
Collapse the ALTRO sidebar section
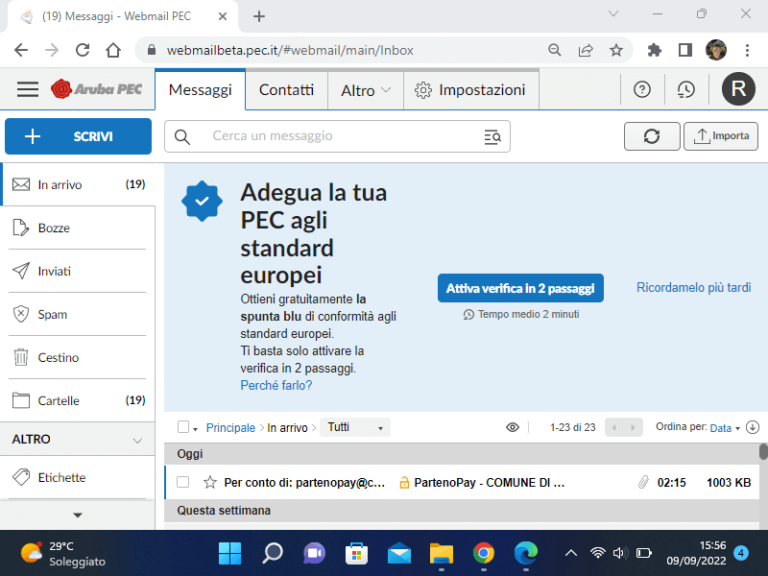tap(138, 440)
